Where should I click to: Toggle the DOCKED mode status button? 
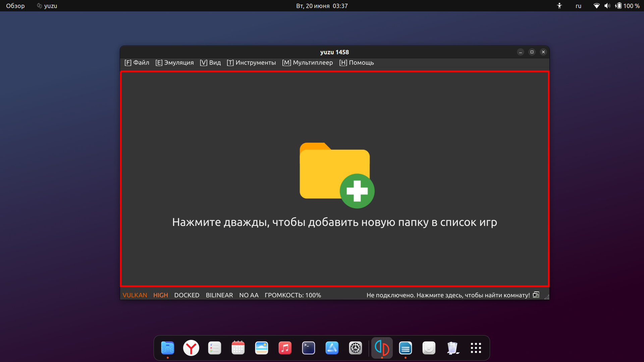point(187,295)
